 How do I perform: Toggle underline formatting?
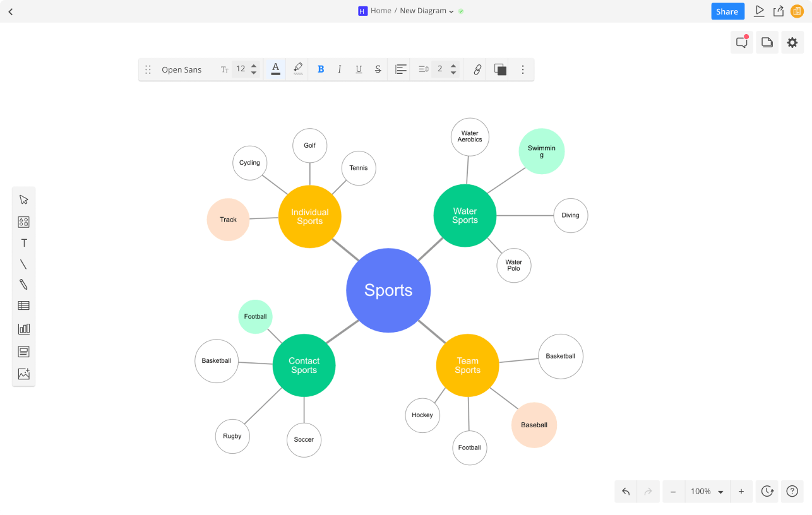click(359, 69)
